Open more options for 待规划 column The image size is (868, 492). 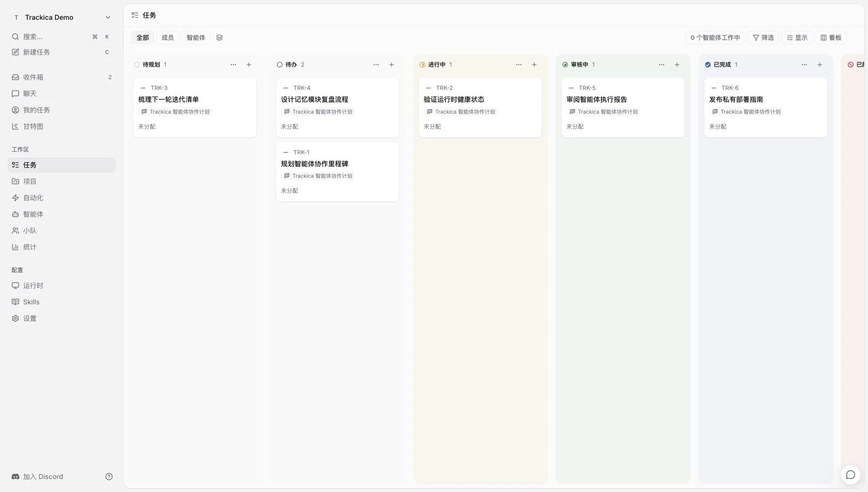point(233,65)
